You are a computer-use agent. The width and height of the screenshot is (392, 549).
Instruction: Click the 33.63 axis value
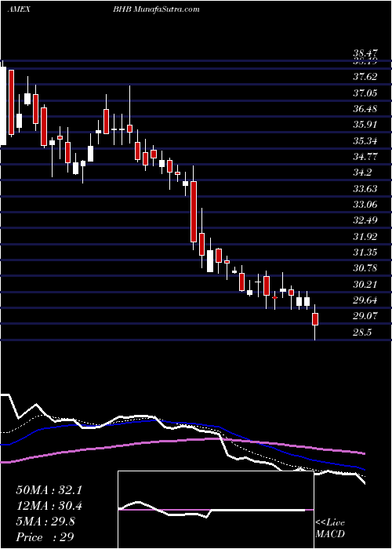click(x=365, y=189)
